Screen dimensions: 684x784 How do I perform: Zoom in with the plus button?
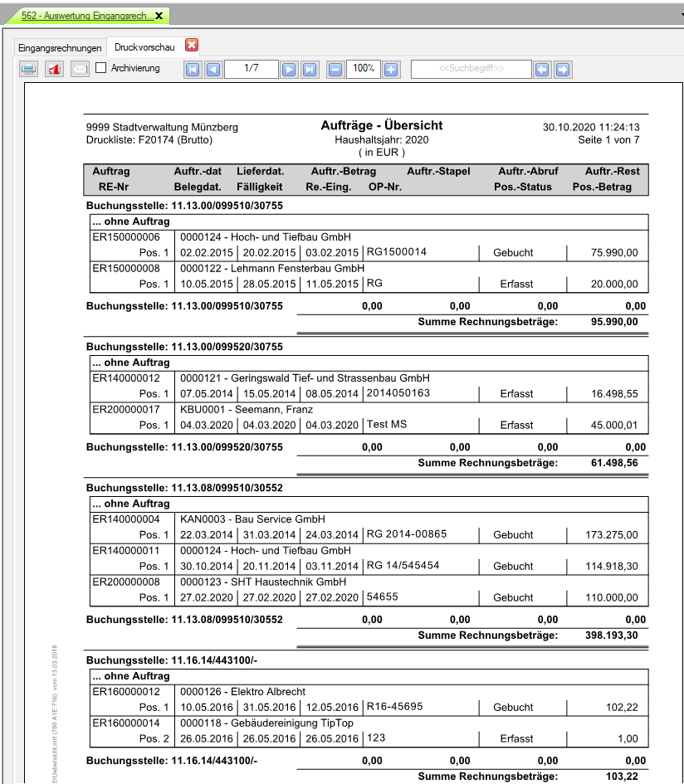391,70
